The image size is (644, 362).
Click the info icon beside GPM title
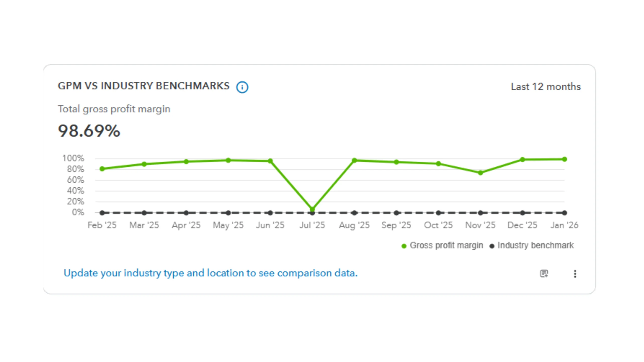point(242,87)
